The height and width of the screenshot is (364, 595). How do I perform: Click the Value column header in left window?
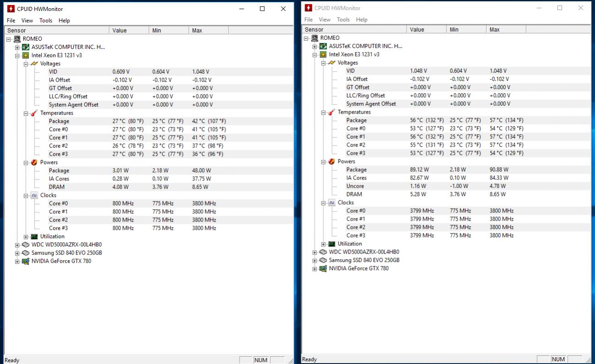(x=130, y=30)
